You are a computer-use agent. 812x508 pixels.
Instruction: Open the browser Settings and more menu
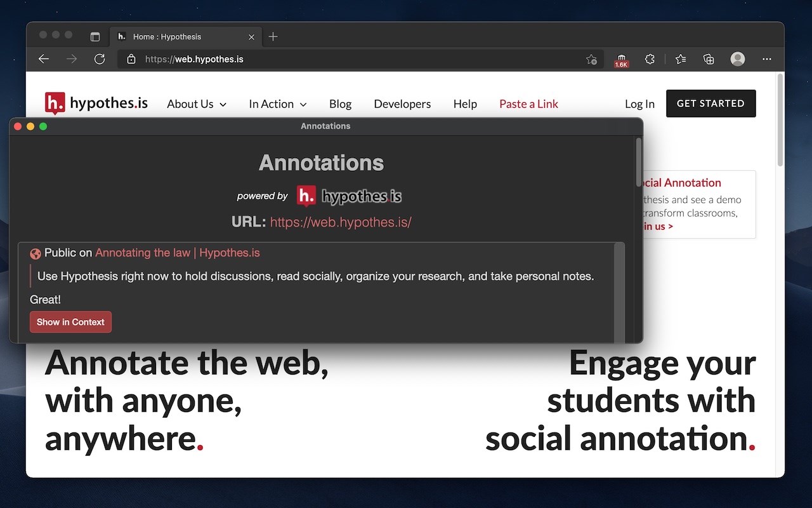[767, 59]
